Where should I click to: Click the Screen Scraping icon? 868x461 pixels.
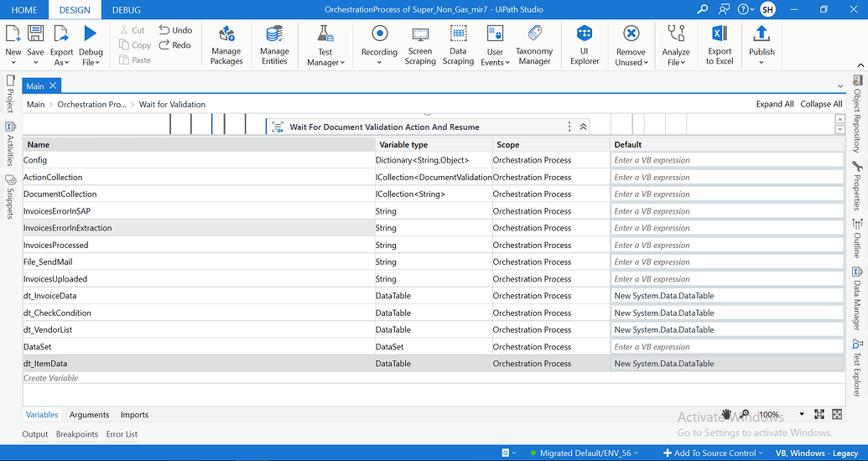[x=420, y=44]
